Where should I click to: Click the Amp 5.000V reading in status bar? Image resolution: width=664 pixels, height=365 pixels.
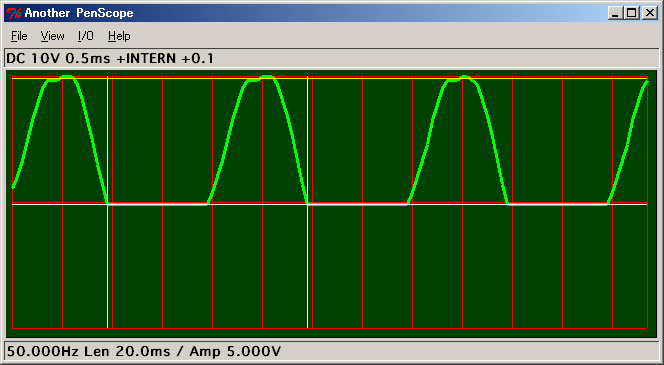(x=235, y=351)
